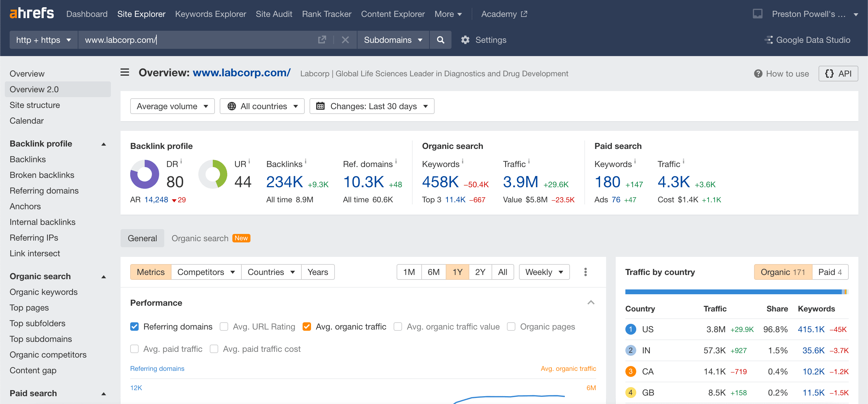868x404 pixels.
Task: Open the notifications monitor icon
Action: (757, 14)
